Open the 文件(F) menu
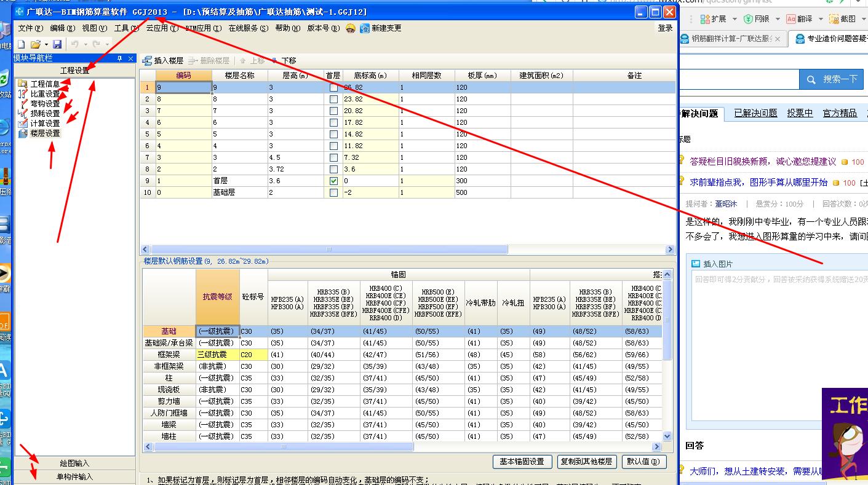868x485 pixels. [30, 28]
